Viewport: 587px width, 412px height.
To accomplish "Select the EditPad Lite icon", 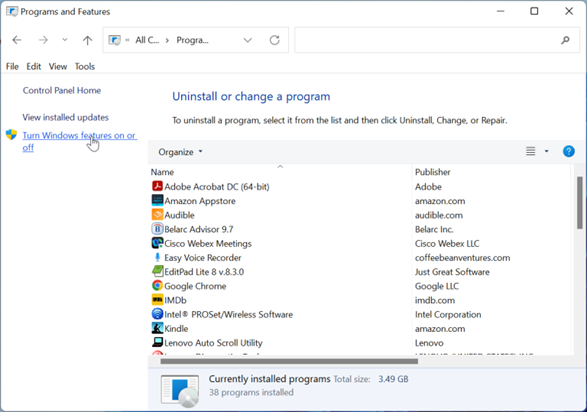I will click(157, 271).
